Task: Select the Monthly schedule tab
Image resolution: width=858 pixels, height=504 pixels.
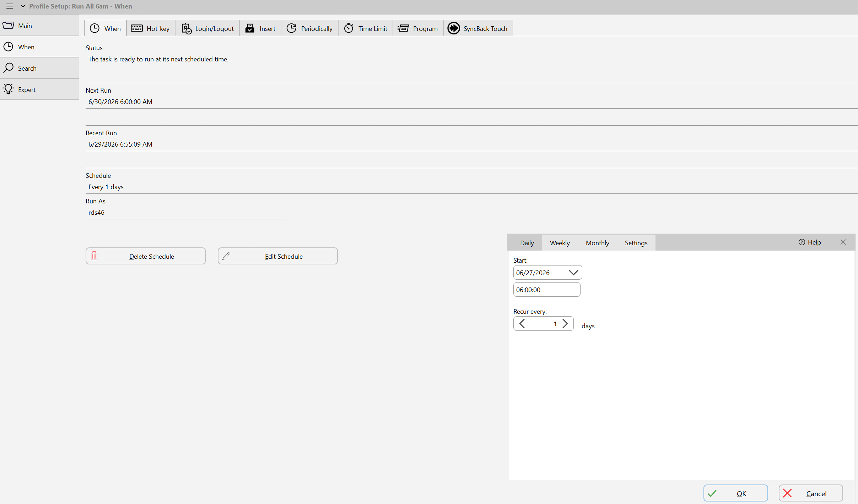Action: (597, 243)
